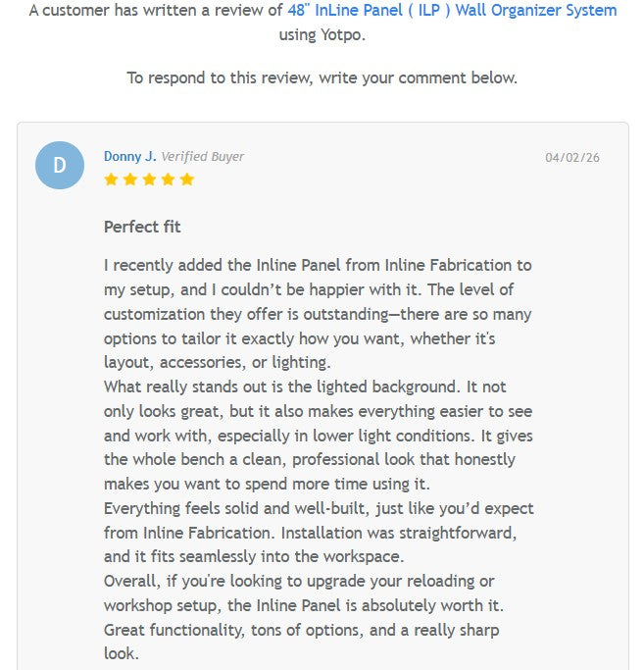Click the fourth rating star
Image resolution: width=644 pixels, height=670 pixels.
(x=168, y=180)
